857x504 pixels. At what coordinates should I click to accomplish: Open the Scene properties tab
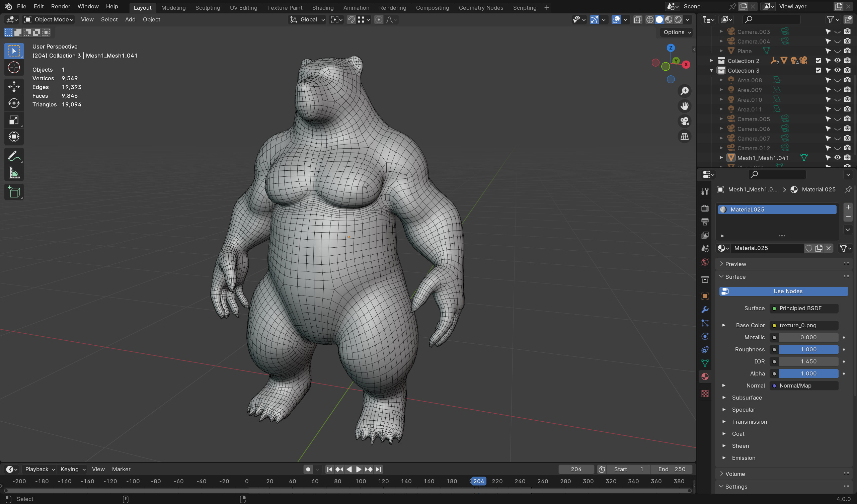point(705,249)
